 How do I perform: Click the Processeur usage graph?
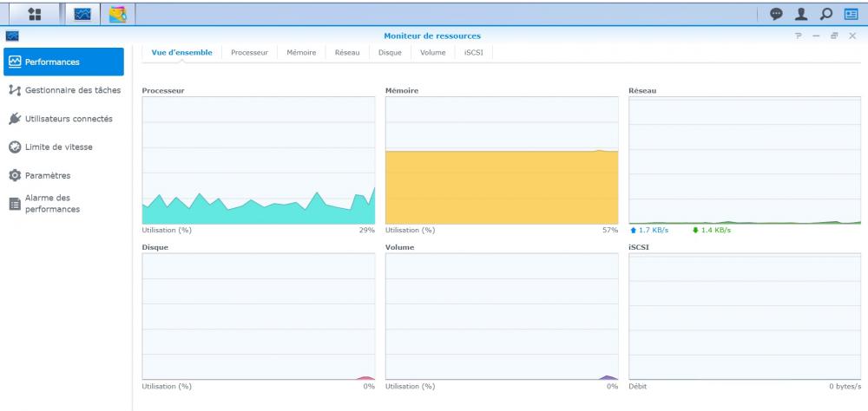[259, 160]
